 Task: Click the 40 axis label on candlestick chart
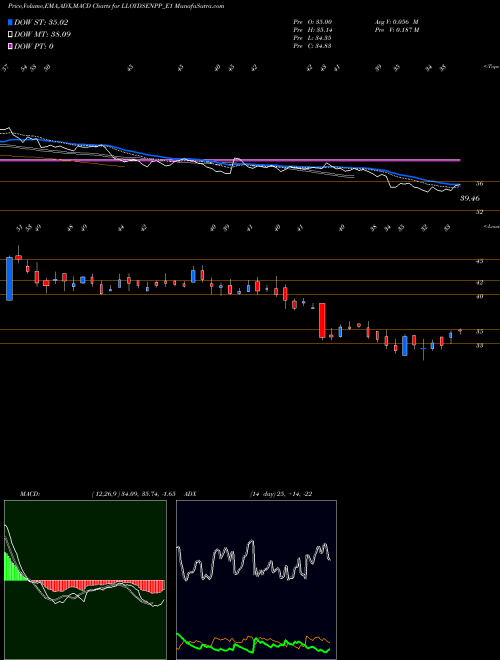coord(479,296)
